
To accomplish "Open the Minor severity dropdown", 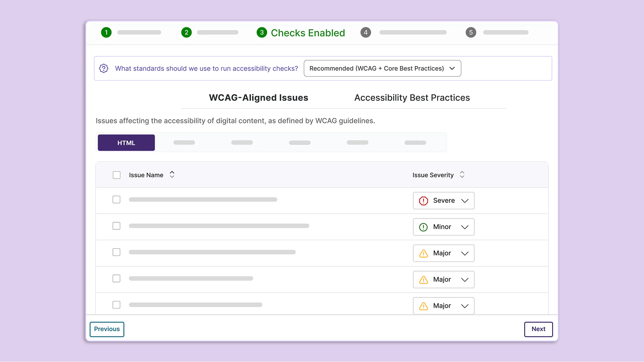I will tap(444, 227).
